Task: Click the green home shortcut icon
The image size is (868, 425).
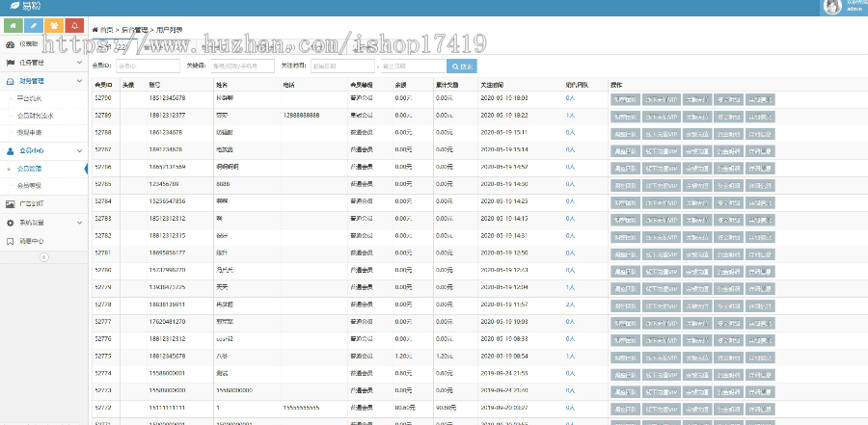Action: click(14, 25)
